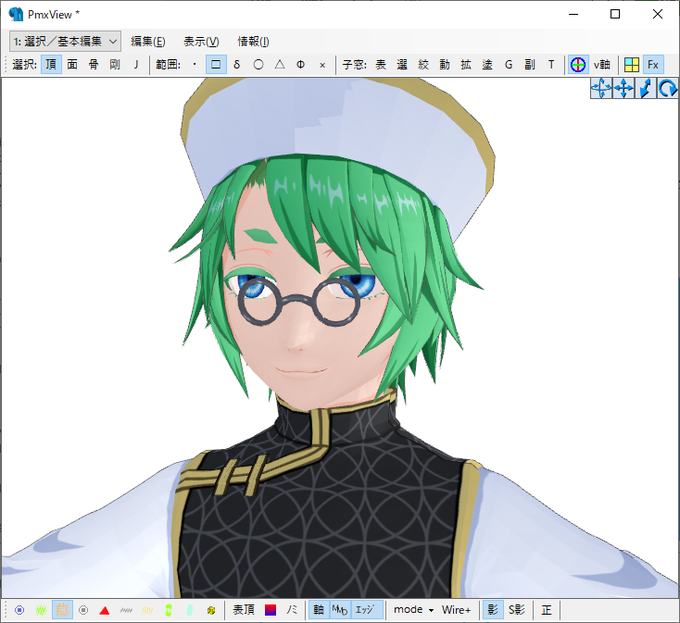Toggle yellow joint display icon
The height and width of the screenshot is (623, 680).
(211, 610)
